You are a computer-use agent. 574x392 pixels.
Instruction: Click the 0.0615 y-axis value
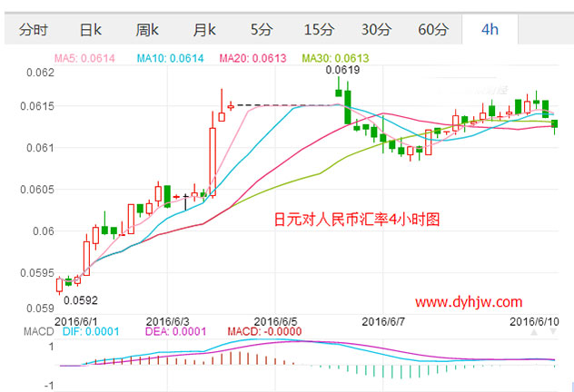(x=37, y=106)
